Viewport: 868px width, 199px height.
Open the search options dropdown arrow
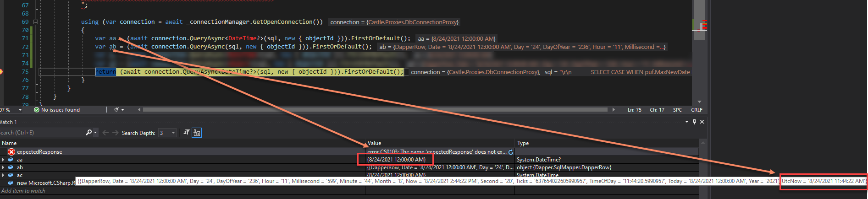pos(95,133)
